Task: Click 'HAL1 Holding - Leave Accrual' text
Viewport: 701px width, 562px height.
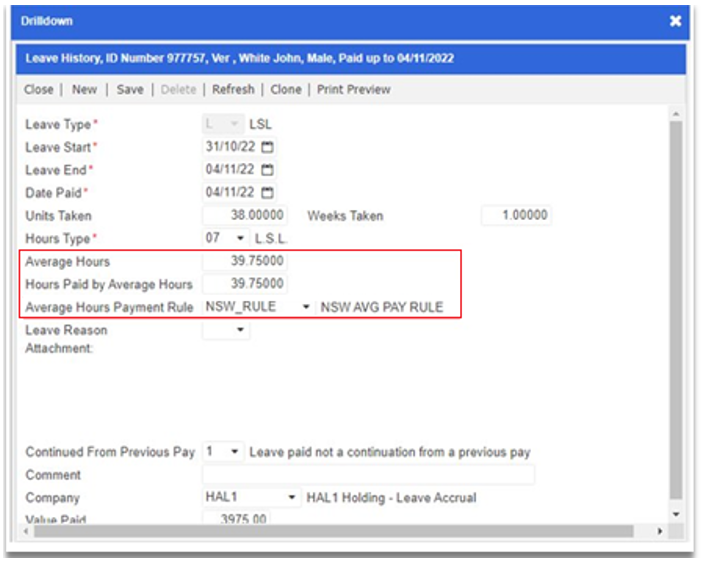Action: pyautogui.click(x=391, y=498)
